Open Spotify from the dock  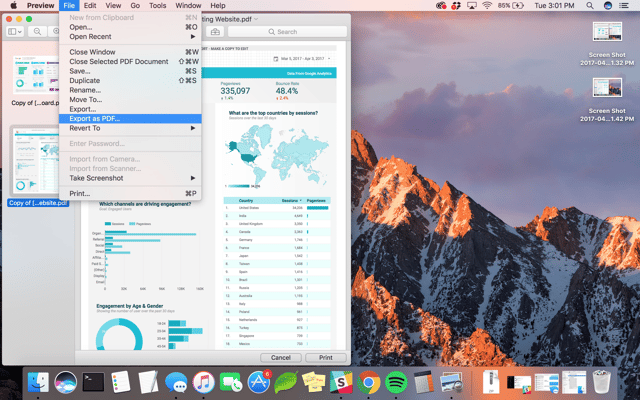[x=394, y=382]
